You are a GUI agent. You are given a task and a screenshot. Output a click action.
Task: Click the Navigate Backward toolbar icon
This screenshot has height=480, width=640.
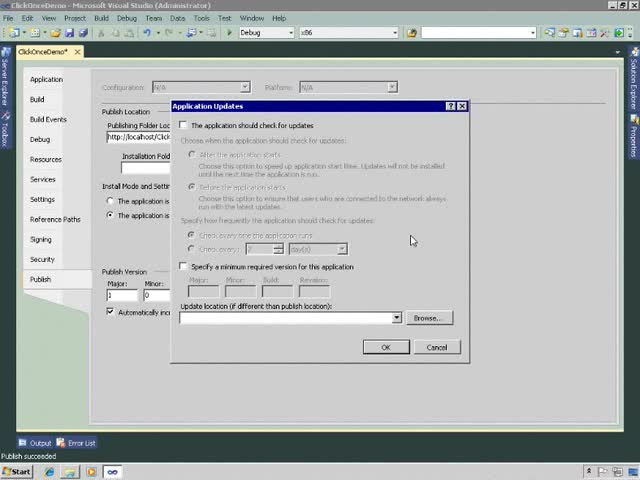(x=191, y=33)
